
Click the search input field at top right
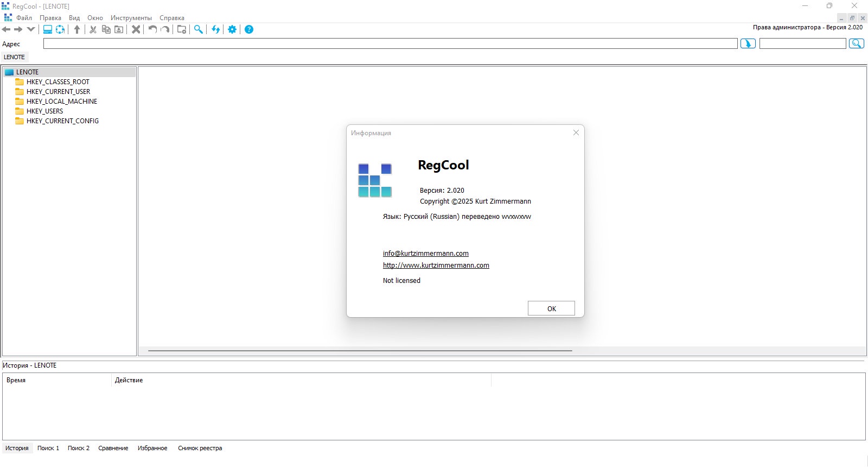(x=803, y=43)
